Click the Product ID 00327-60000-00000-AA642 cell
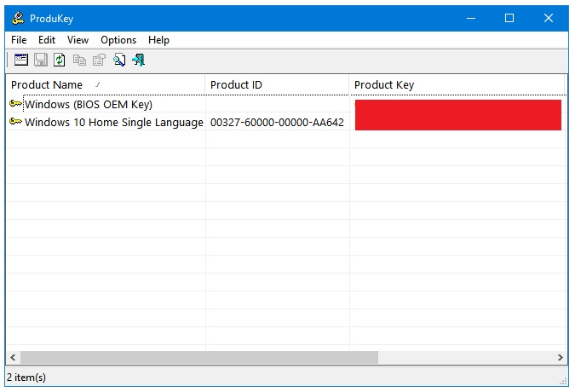The width and height of the screenshot is (575, 392). (x=277, y=122)
